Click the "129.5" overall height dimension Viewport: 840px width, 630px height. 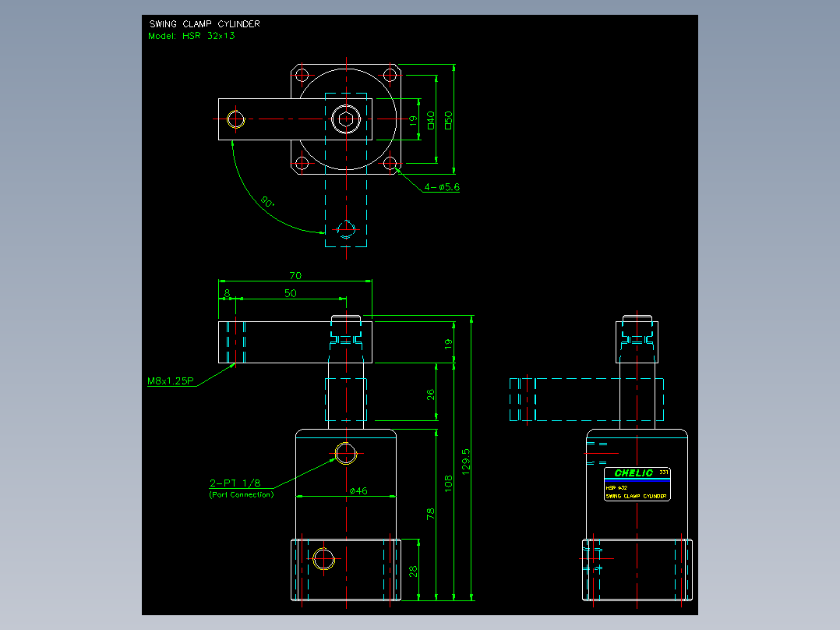(x=466, y=461)
